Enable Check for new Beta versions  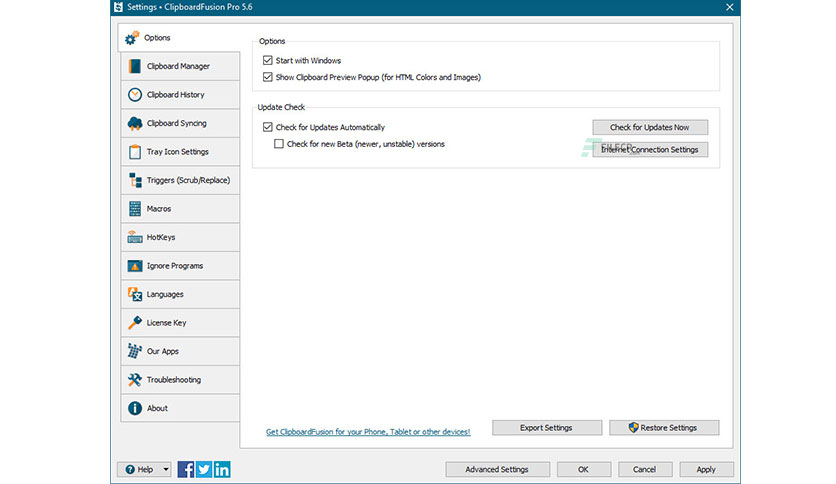(279, 144)
